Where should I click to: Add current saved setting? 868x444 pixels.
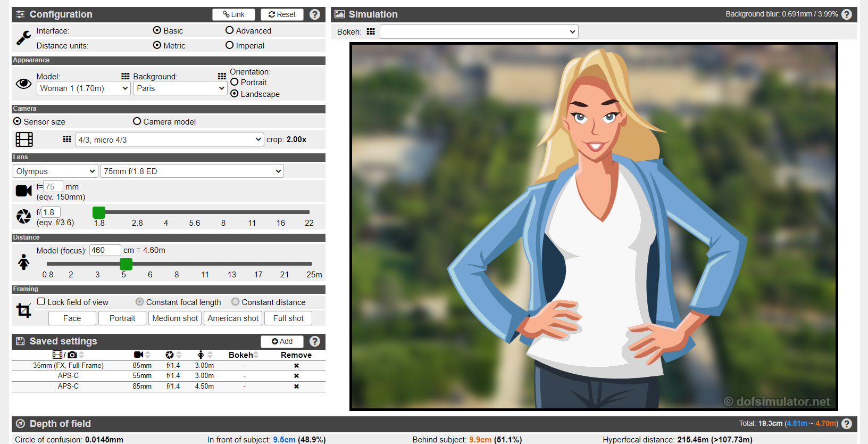pos(282,341)
